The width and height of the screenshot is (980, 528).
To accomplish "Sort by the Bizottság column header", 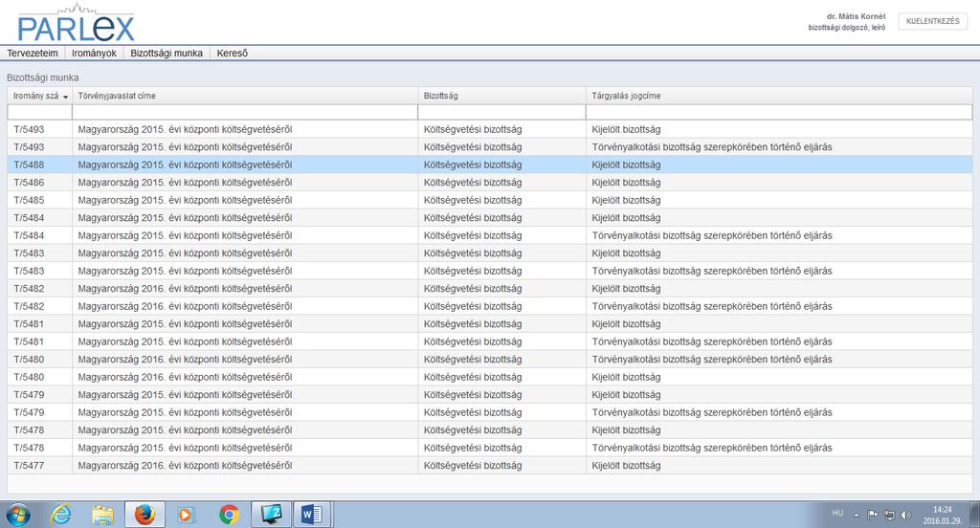I will tap(501, 96).
